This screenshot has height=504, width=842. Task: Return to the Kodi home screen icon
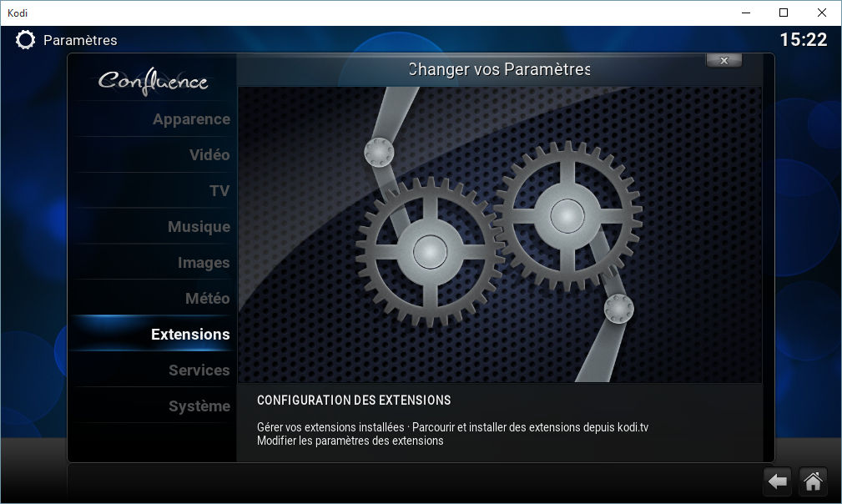813,481
